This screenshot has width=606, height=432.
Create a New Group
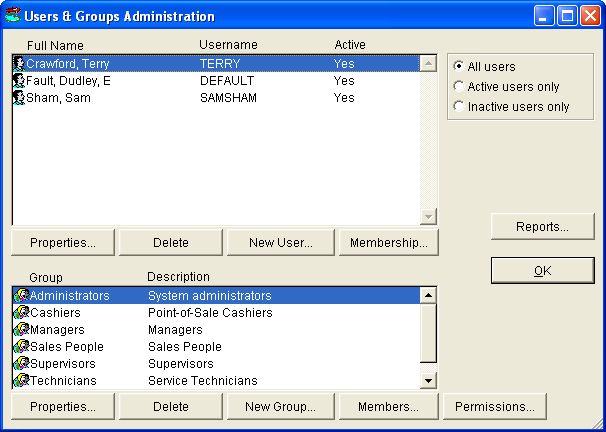coord(281,406)
